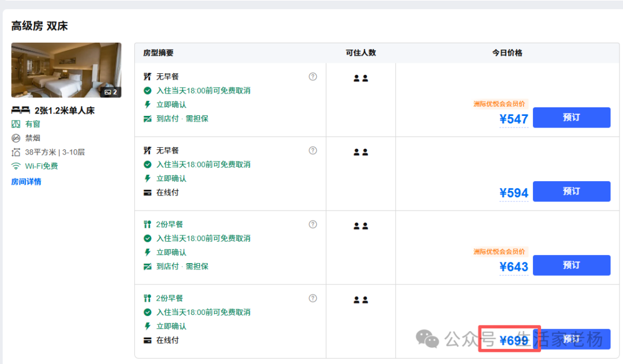Book the ¥547 room with 预订 button

(571, 117)
